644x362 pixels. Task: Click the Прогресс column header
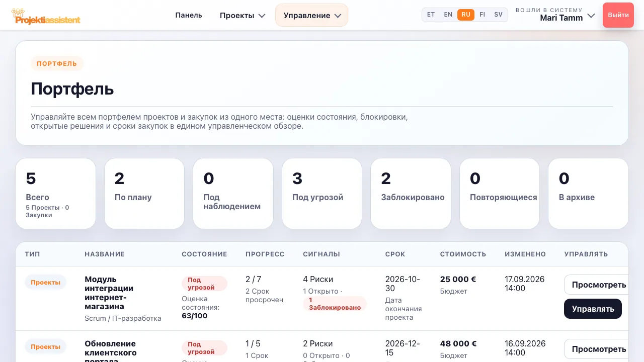point(265,254)
